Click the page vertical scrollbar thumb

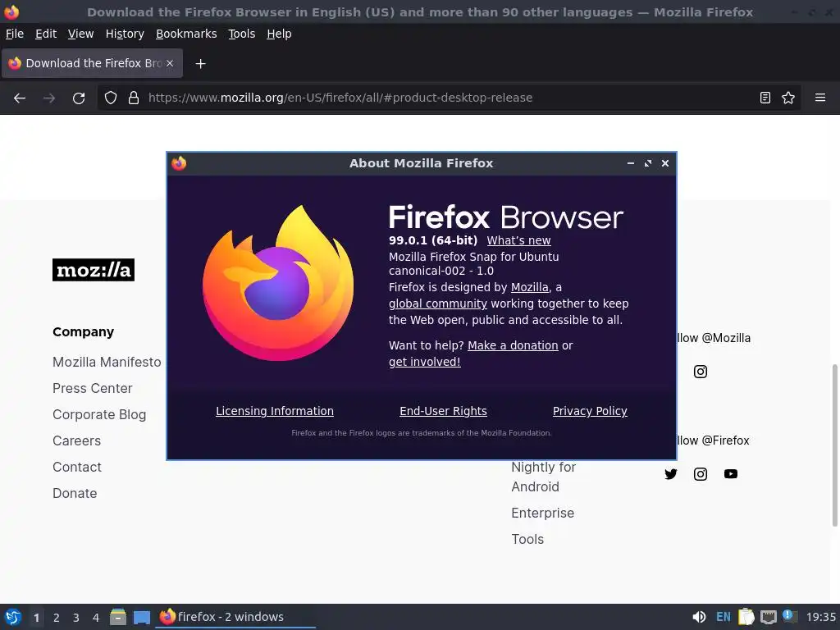coord(834,445)
